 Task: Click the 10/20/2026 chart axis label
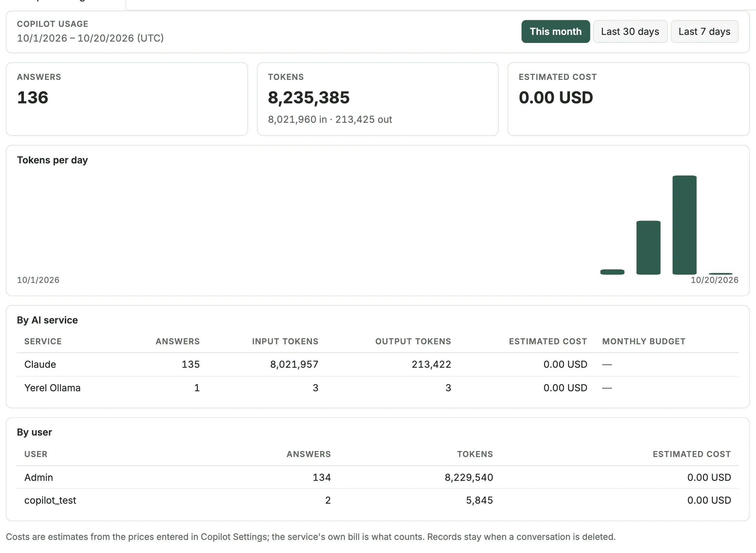(714, 280)
